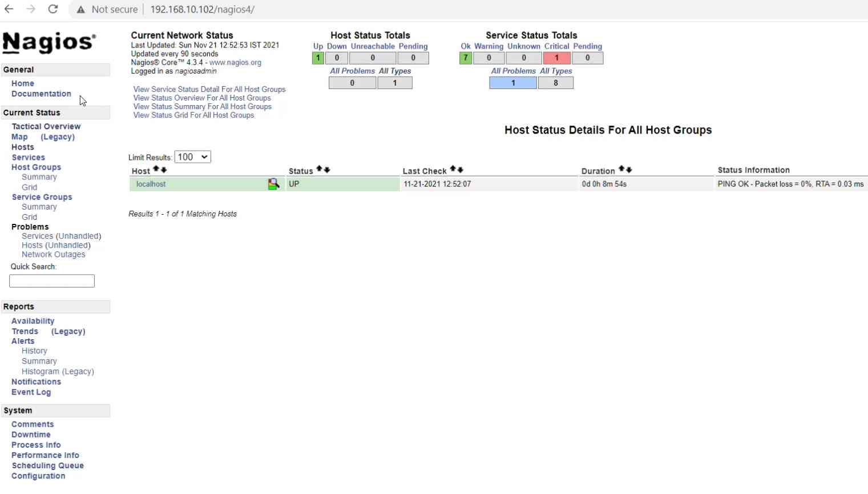Click the green hosts Up count 1
Image resolution: width=868 pixels, height=494 pixels.
[x=318, y=58]
